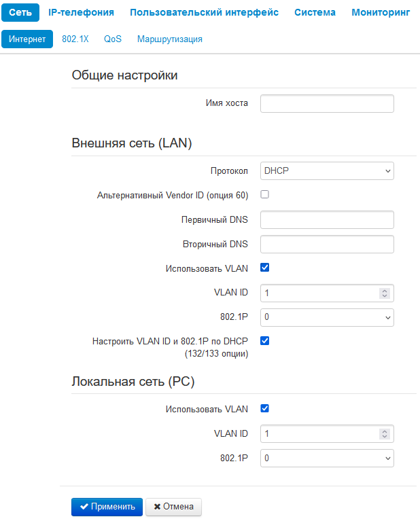Focus the Первичный DNS input field
420x521 pixels.
point(327,220)
